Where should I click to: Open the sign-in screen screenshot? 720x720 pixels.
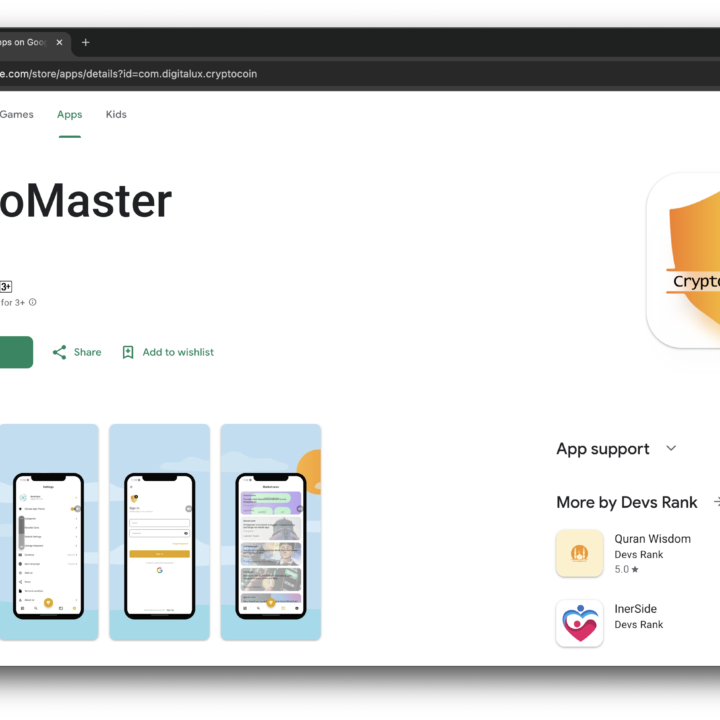click(160, 532)
